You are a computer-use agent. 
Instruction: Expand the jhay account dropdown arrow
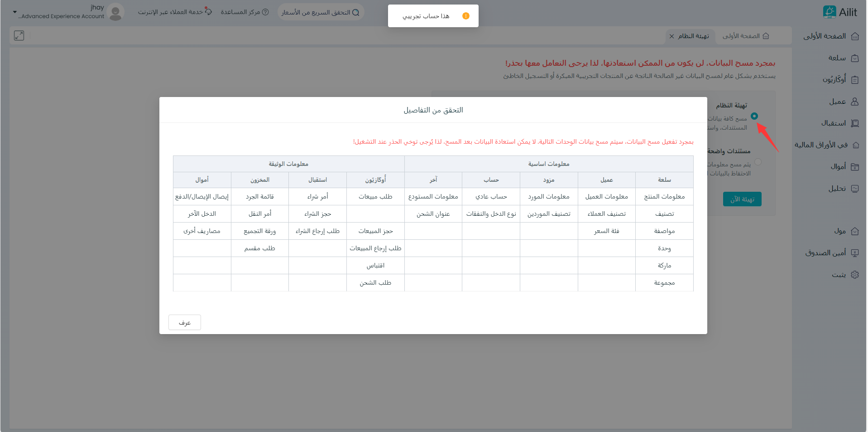click(15, 12)
